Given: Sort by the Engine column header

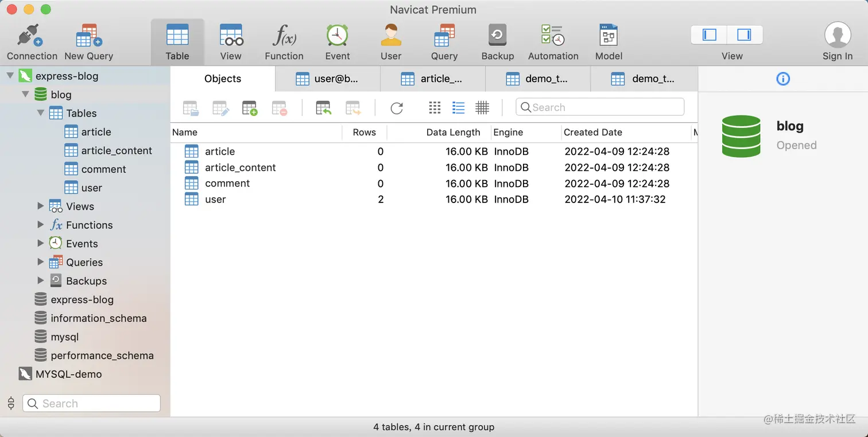Looking at the screenshot, I should coord(526,132).
